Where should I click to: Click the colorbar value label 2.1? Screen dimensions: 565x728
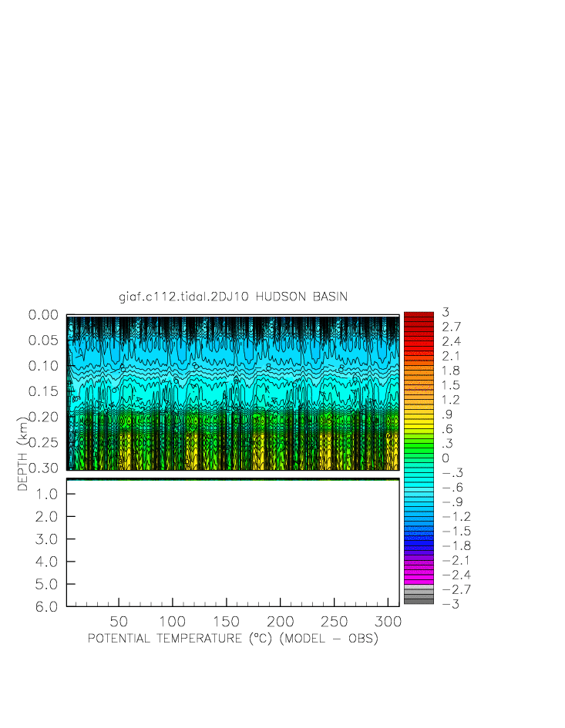pos(451,356)
